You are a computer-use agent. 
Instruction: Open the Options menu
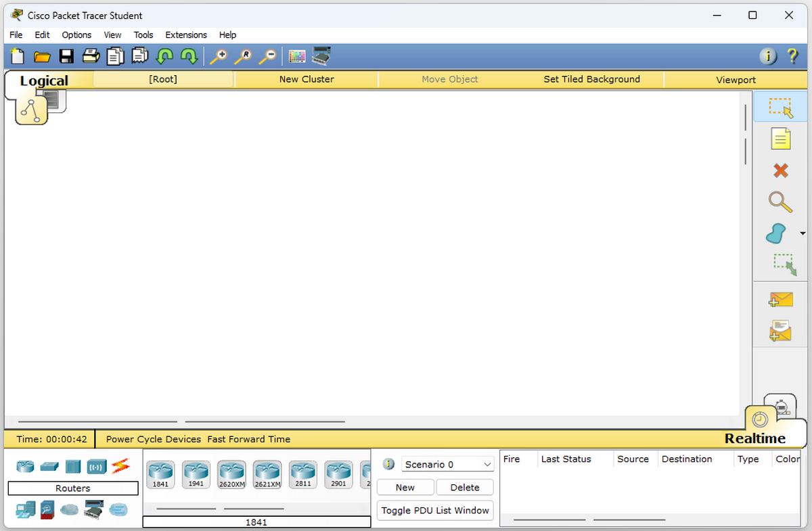(x=76, y=34)
